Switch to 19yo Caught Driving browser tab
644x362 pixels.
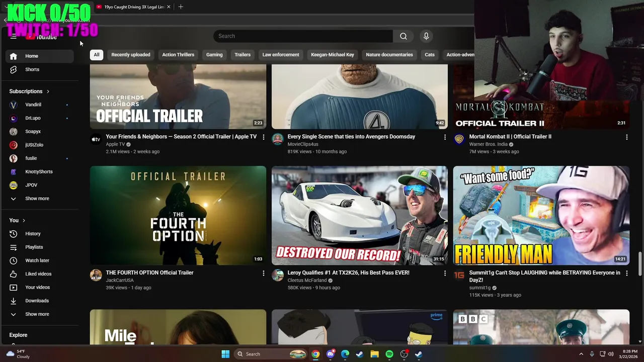coord(133,7)
